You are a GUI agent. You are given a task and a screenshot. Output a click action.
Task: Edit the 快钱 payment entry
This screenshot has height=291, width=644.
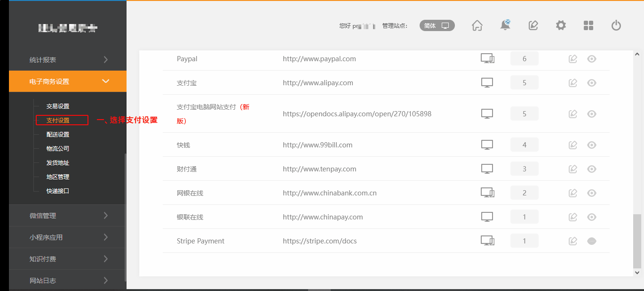572,145
